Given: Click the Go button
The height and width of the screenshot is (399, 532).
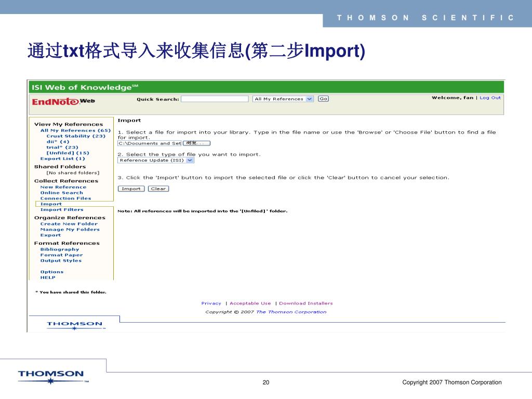Looking at the screenshot, I should point(323,99).
